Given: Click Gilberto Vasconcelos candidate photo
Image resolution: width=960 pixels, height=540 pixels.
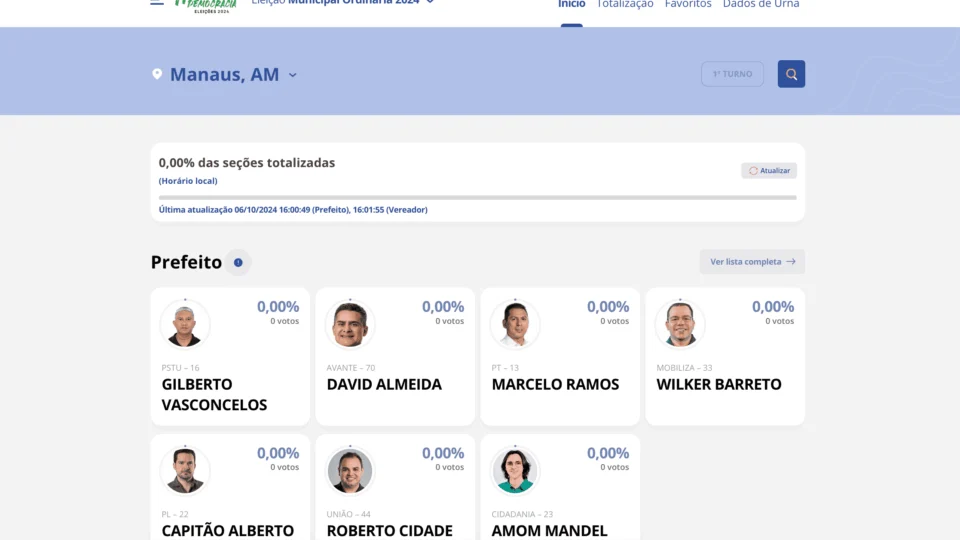Looking at the screenshot, I should 185,324.
